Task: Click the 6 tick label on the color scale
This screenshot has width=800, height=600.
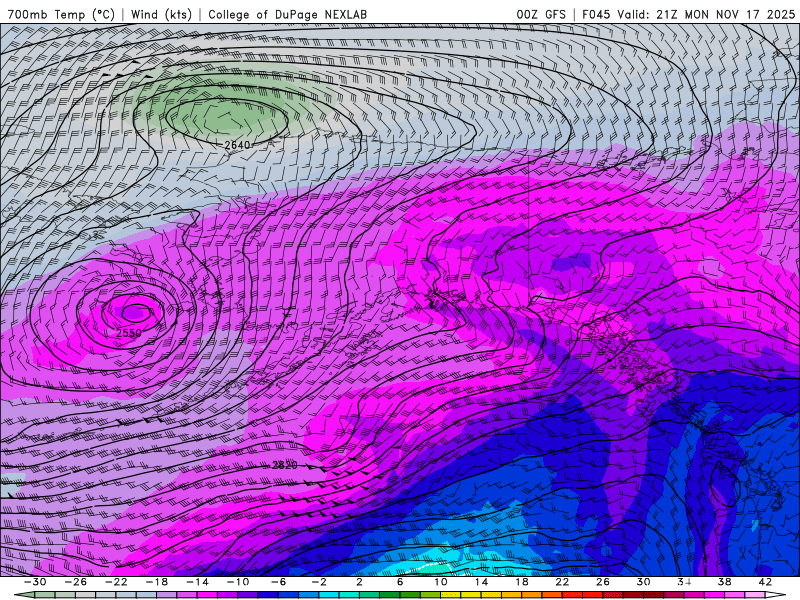Action: pos(400,582)
